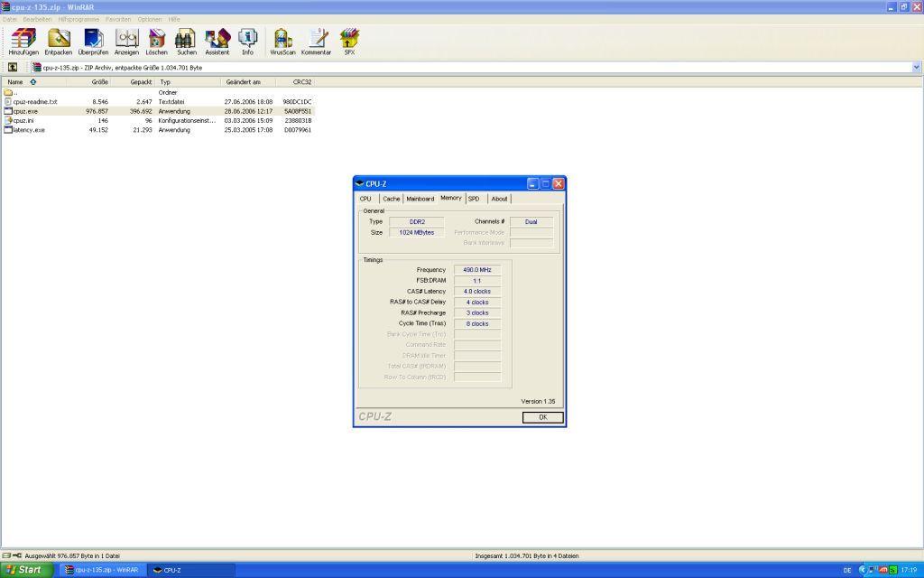924x578 pixels.
Task: Click the Hinzufügen toolbar icon in WinRAR
Action: (x=23, y=38)
